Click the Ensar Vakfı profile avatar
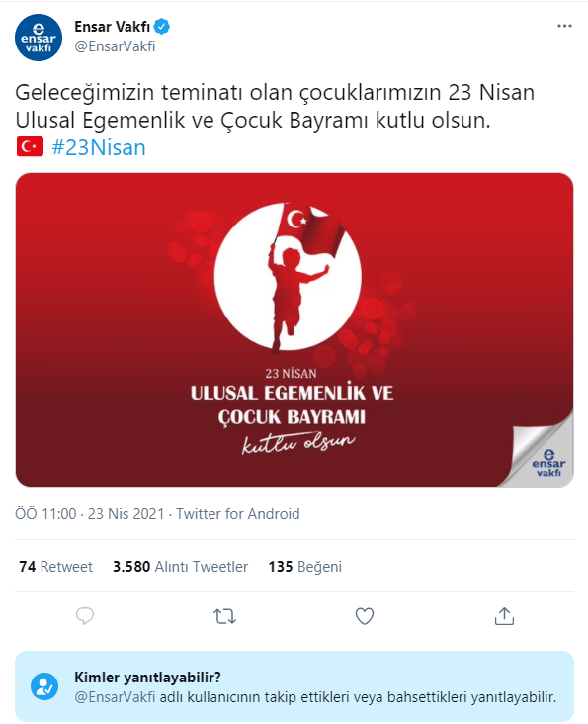Viewport: 588px width, 724px height. click(39, 37)
